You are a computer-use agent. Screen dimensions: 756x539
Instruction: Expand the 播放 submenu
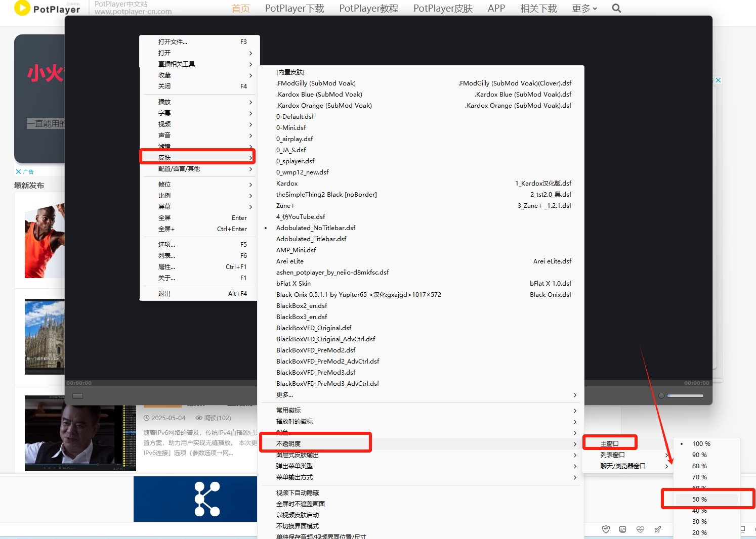[x=198, y=102]
